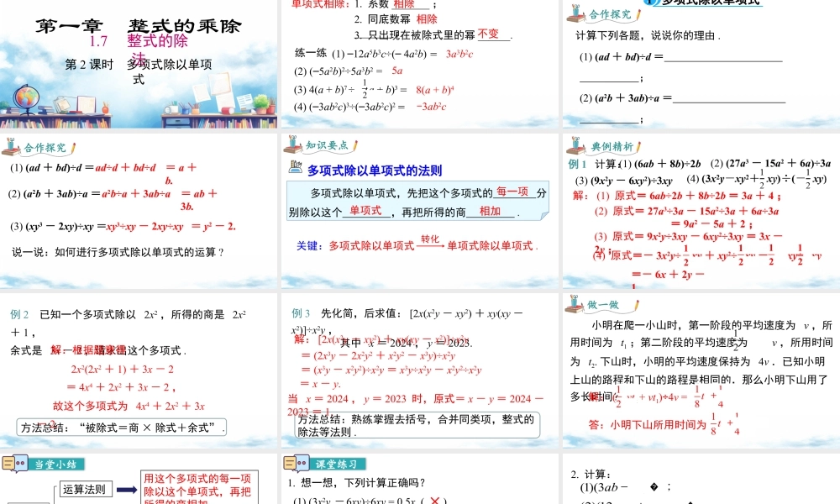Click the pencil icon beside 多项式除以单项式的法则
The width and height of the screenshot is (840, 504).
click(296, 168)
